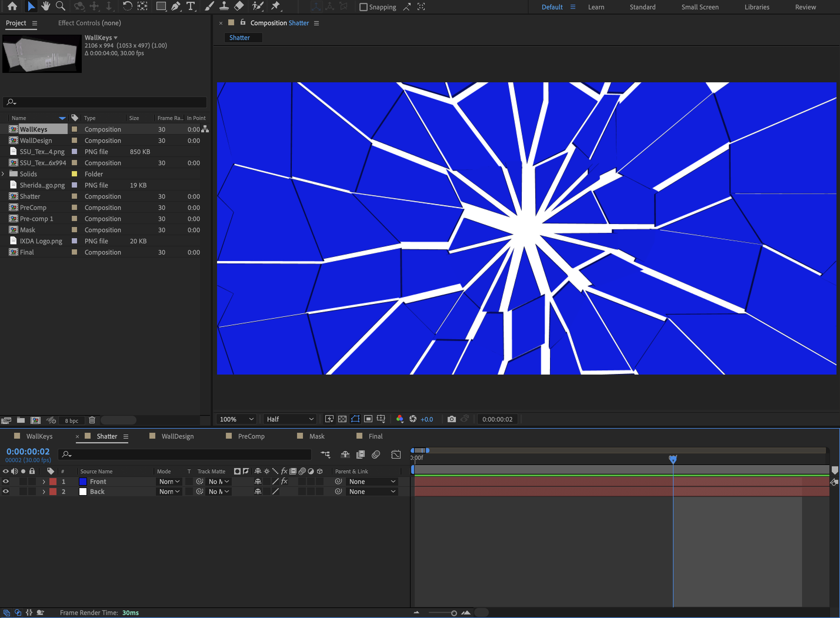Image resolution: width=840 pixels, height=618 pixels.
Task: Switch to the Learn workspace
Action: tap(596, 7)
